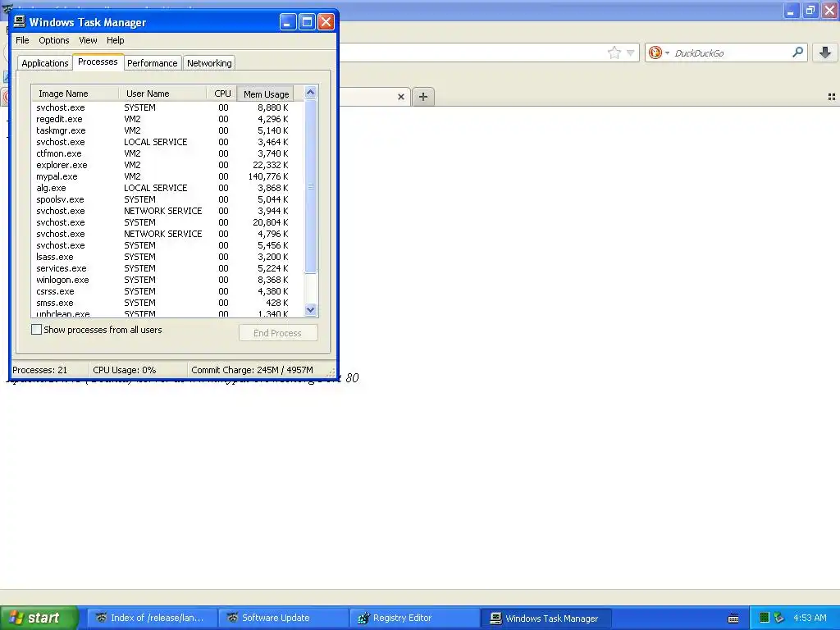Screen dimensions: 840x630
Task: Open the browser downloads arrow button
Action: point(825,52)
